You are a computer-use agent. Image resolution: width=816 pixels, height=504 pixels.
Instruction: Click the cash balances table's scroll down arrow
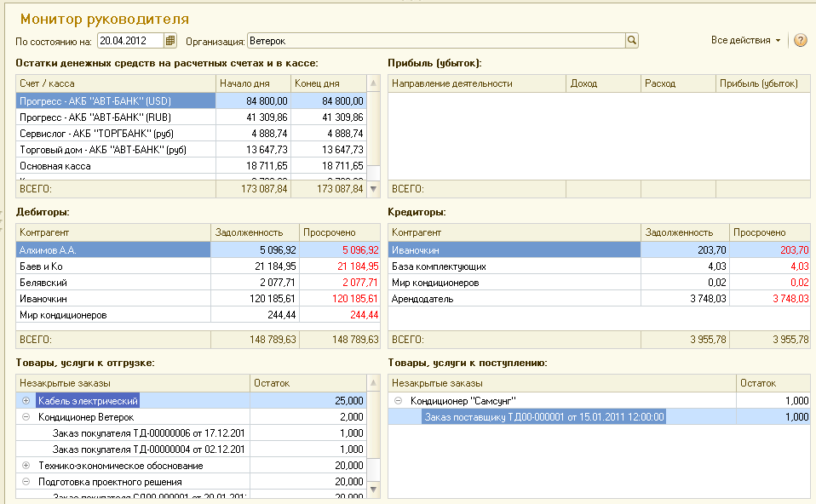click(x=373, y=188)
